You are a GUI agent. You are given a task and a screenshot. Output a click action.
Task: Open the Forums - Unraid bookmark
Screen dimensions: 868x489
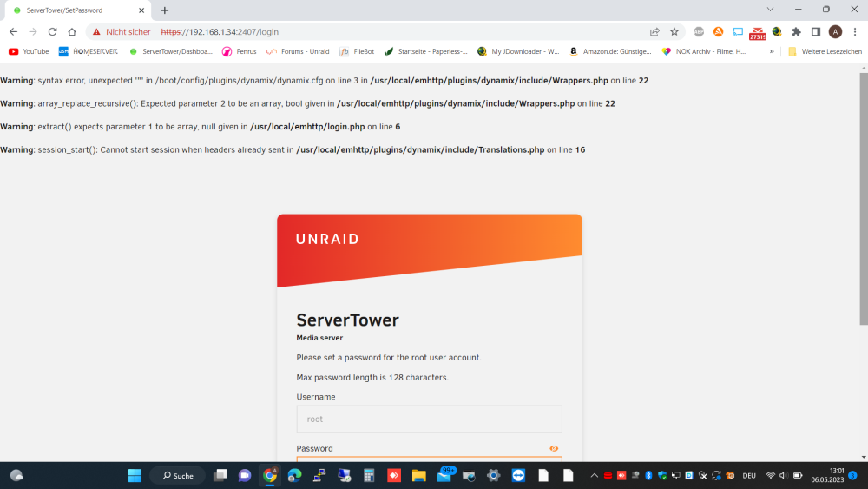click(298, 51)
